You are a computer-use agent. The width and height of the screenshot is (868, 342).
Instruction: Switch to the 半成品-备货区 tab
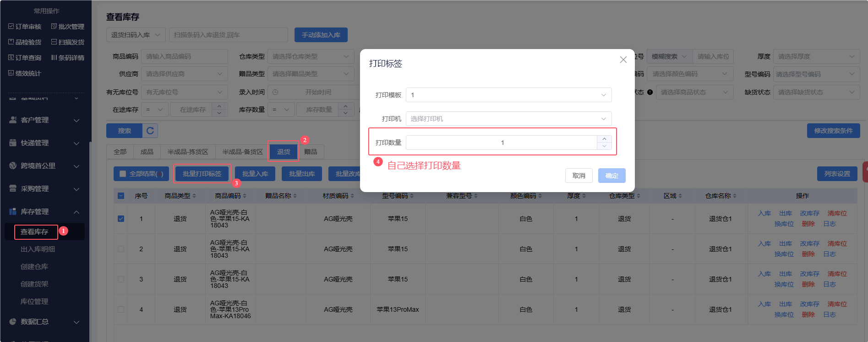click(x=243, y=152)
